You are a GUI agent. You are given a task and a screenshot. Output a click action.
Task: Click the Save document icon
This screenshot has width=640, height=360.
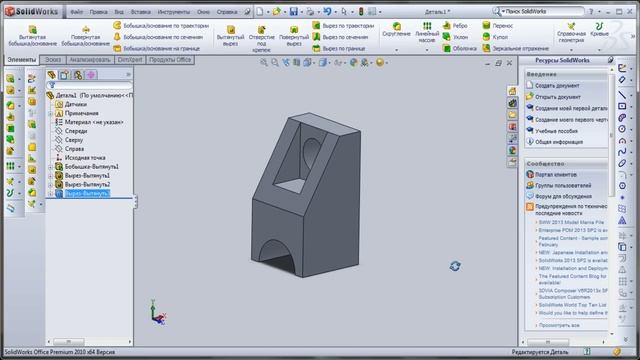[x=293, y=11]
